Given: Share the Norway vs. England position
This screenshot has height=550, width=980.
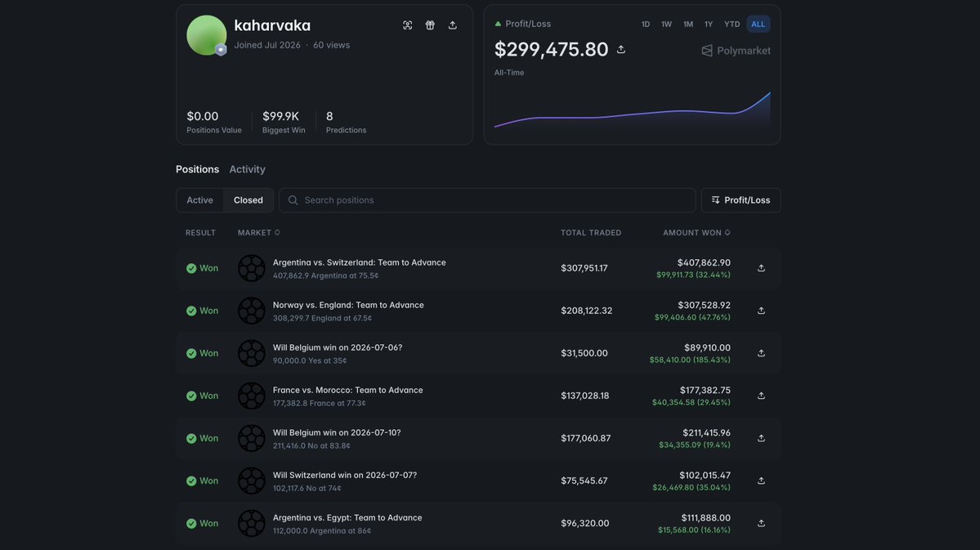Looking at the screenshot, I should coord(761,311).
